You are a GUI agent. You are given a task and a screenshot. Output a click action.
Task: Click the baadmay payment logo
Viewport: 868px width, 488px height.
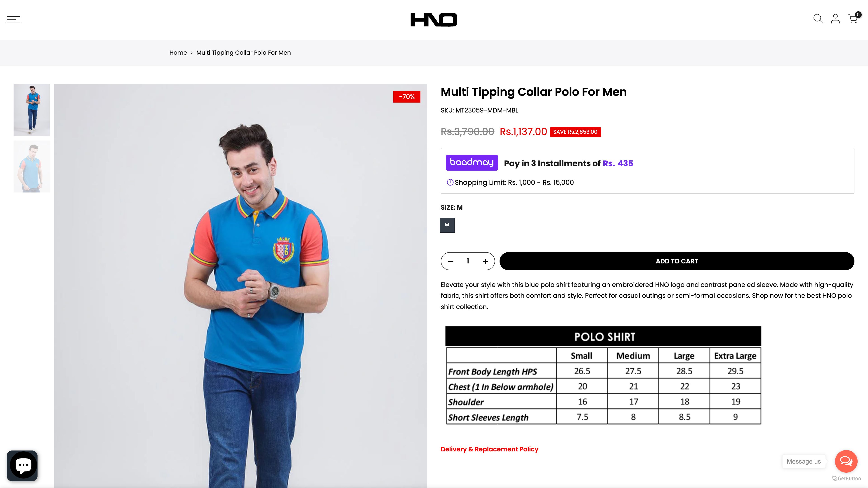pyautogui.click(x=472, y=163)
